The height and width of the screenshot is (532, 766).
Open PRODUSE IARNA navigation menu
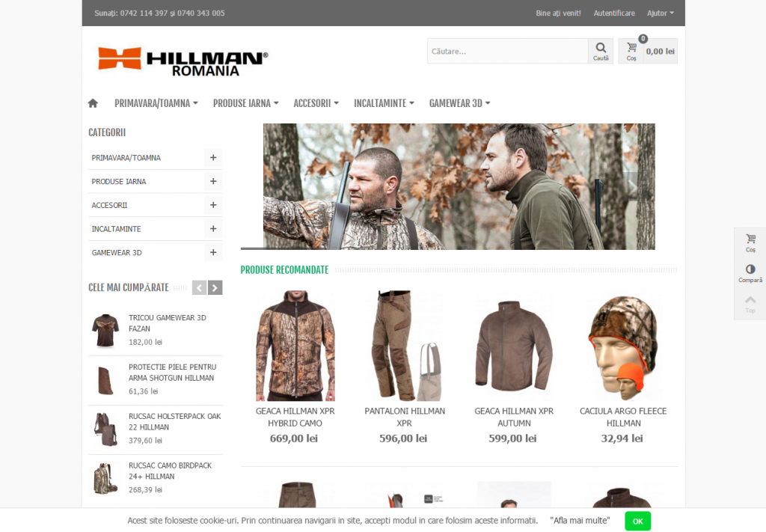245,103
